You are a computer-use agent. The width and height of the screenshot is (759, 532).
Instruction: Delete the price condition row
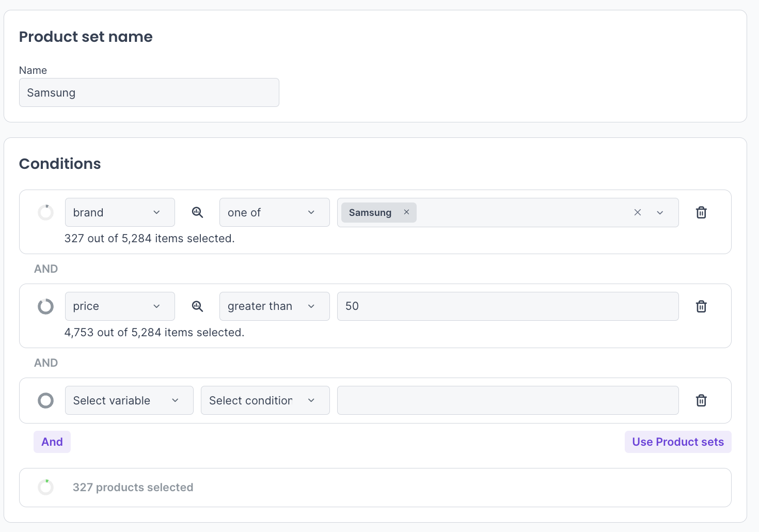(701, 306)
